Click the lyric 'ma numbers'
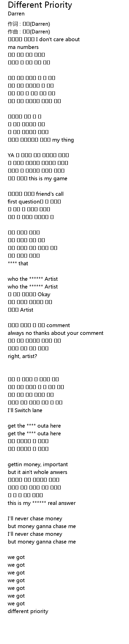The image size is (129, 644). (23, 47)
